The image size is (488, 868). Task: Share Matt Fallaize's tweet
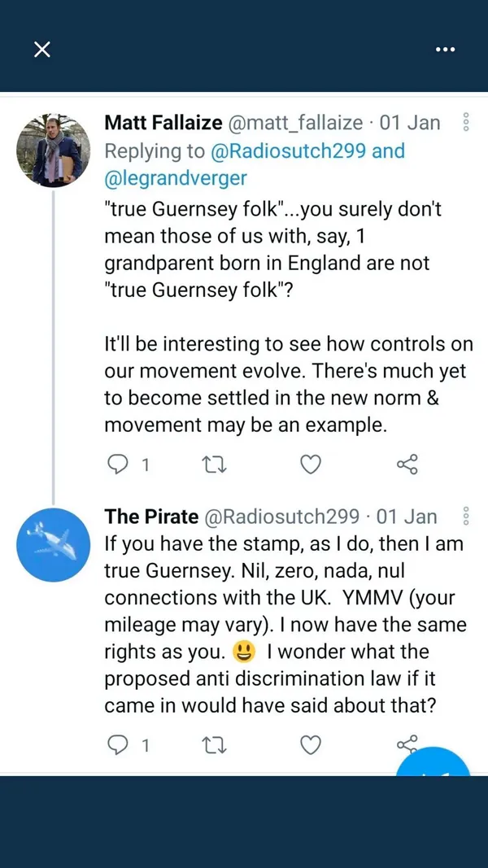pos(407,465)
